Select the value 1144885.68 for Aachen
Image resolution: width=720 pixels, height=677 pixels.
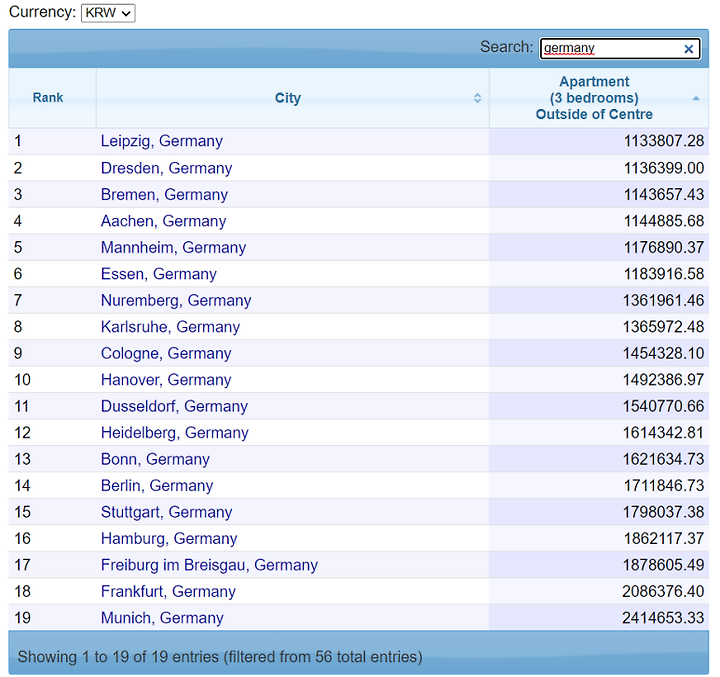click(664, 221)
